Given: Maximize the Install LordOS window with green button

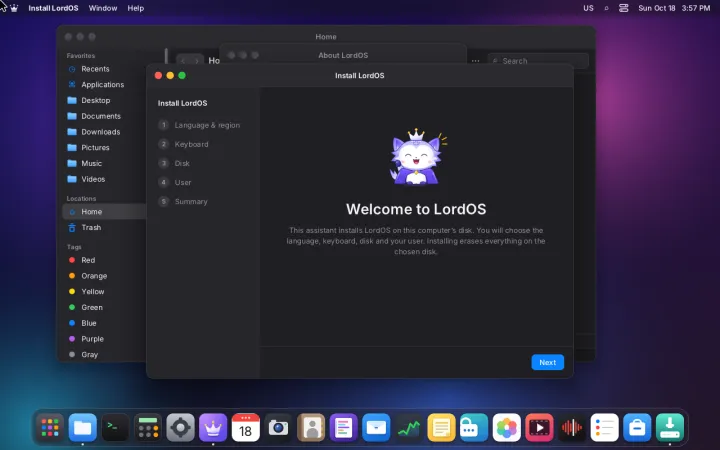Looking at the screenshot, I should [182, 75].
